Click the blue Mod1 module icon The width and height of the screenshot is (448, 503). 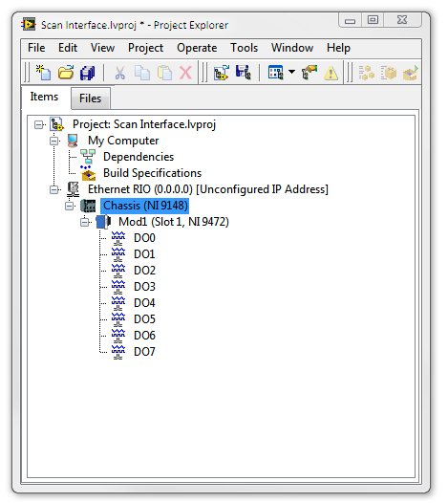point(103,222)
